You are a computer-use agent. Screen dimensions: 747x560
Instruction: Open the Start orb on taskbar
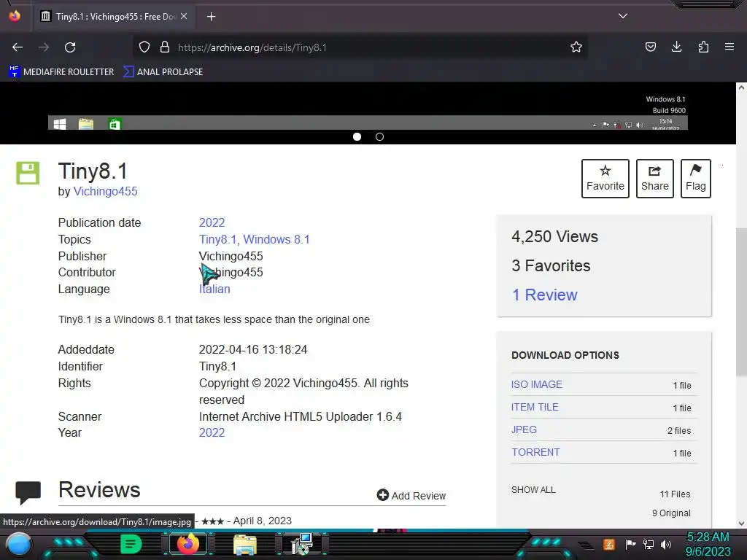click(19, 544)
